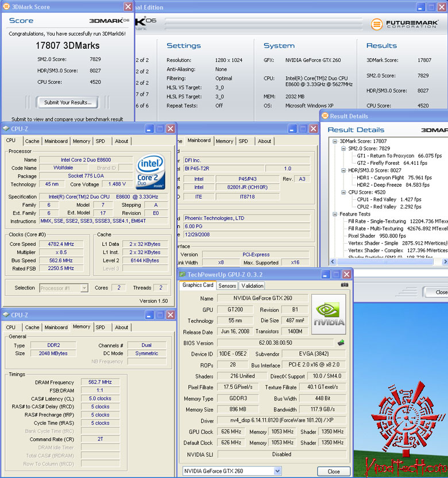This screenshot has height=478, width=448.
Task: Switch to Cache tab in top CPU-Z
Action: (32, 141)
